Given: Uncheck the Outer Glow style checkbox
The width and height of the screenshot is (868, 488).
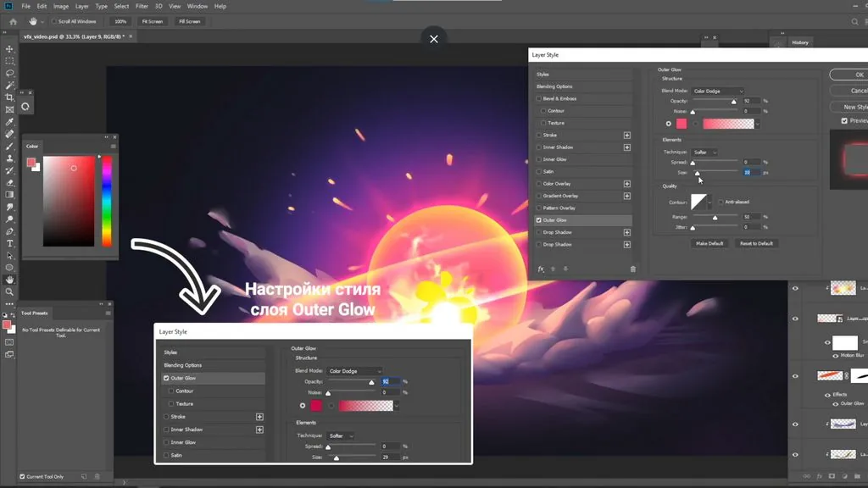Looking at the screenshot, I should pyautogui.click(x=538, y=220).
